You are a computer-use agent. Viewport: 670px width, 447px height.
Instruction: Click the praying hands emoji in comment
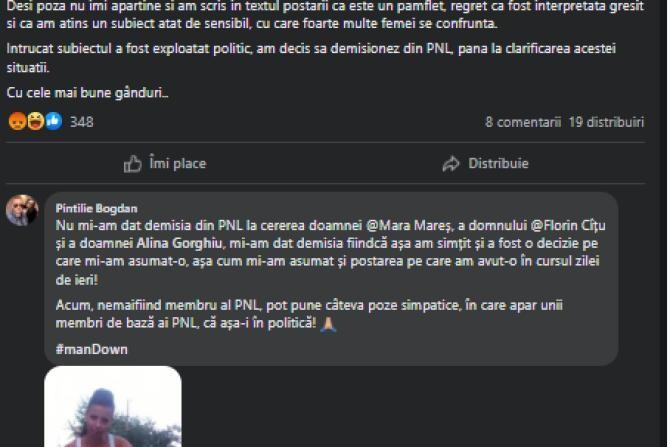click(x=328, y=324)
